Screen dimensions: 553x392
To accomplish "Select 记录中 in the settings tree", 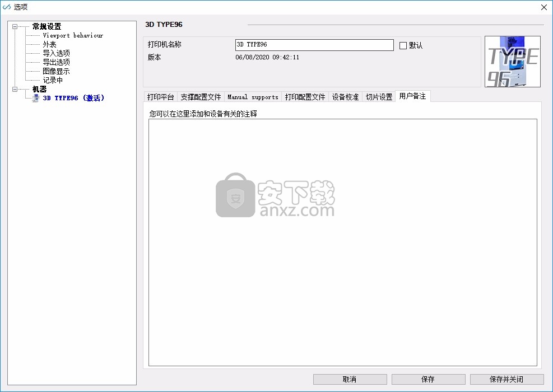I will pos(53,81).
